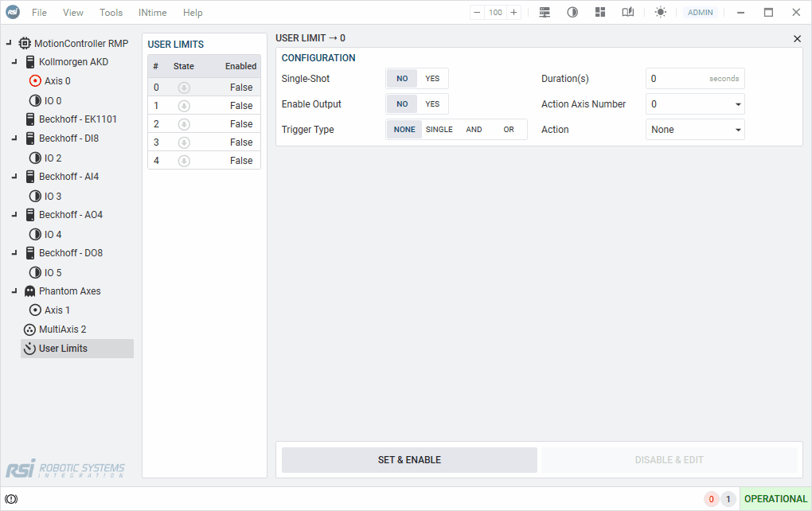Click the Phantom Axes ghost icon
Viewport: 812px width, 511px height.
click(30, 291)
